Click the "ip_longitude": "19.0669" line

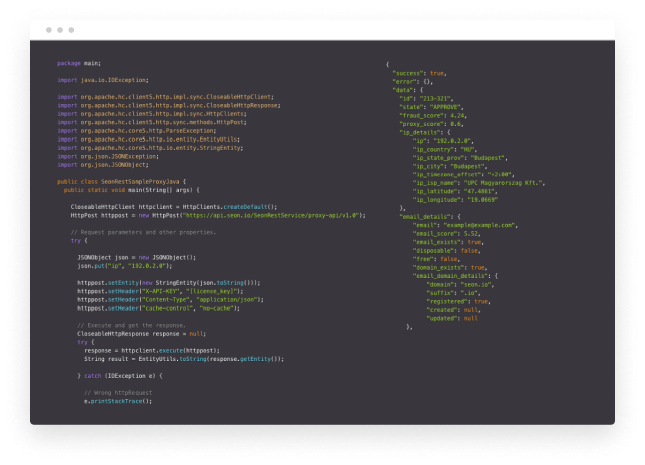(455, 200)
